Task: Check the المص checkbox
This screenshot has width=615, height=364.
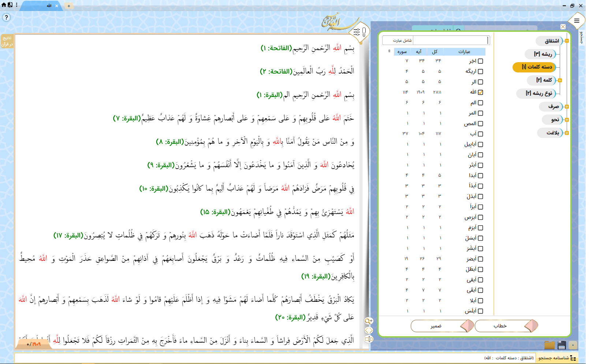Action: click(481, 124)
